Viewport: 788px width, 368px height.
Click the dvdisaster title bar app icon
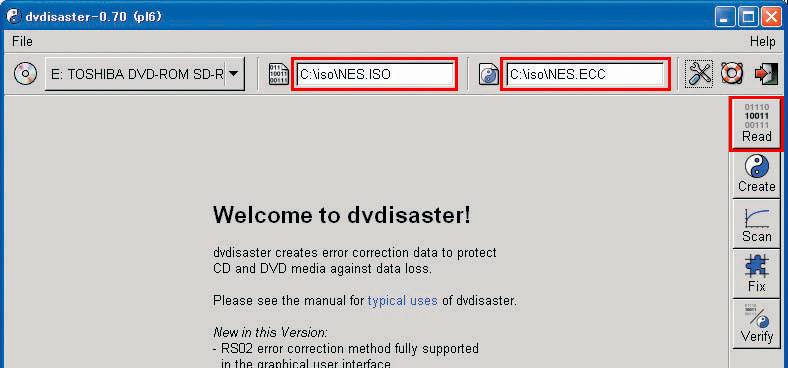pos(14,17)
